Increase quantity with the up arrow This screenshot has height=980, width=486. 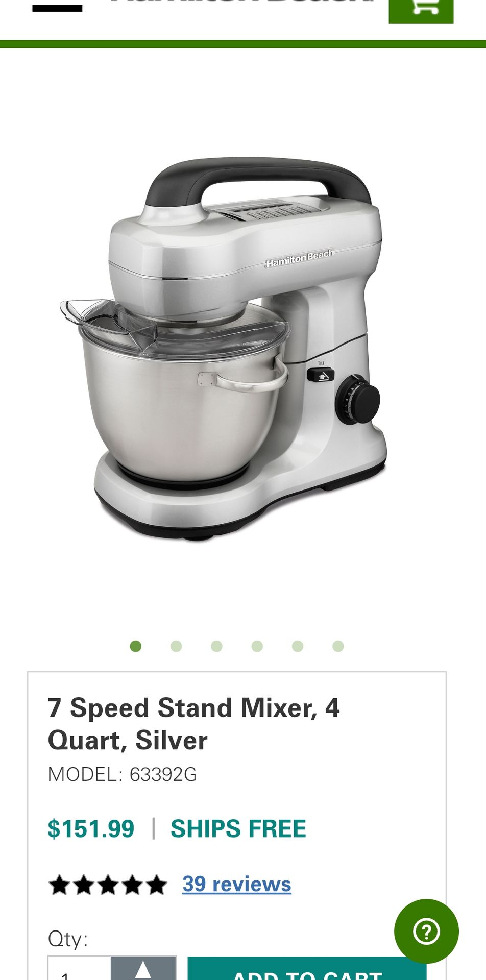(143, 968)
